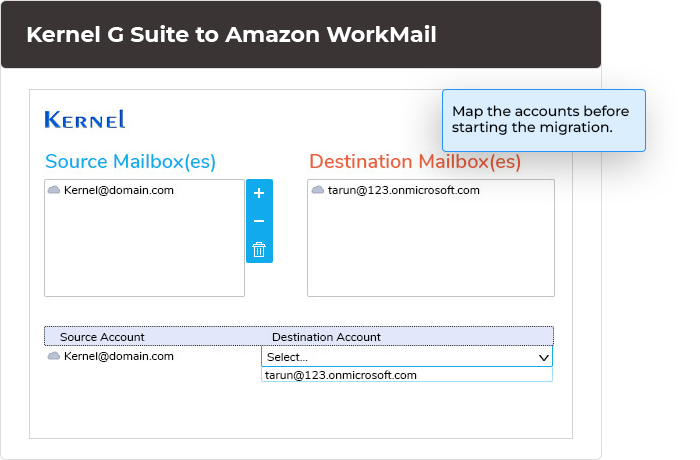The width and height of the screenshot is (700, 460).
Task: Click the Source Account column header
Action: (x=102, y=337)
